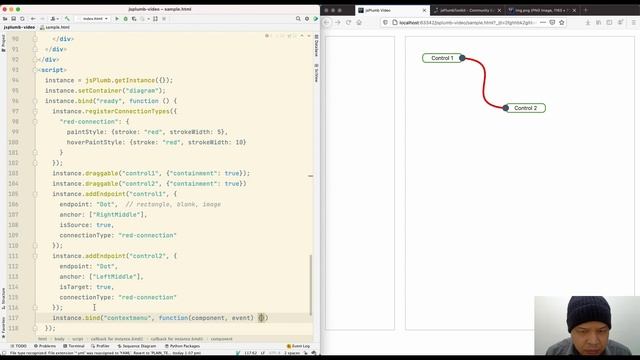Open the Sequence Diagram tool window
640x360 pixels.
[x=137, y=346]
